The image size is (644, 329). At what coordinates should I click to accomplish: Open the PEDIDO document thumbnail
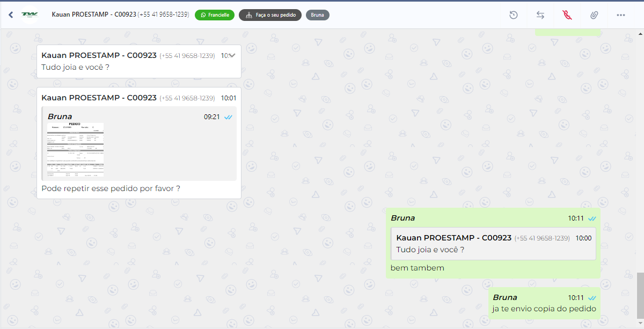(75, 150)
